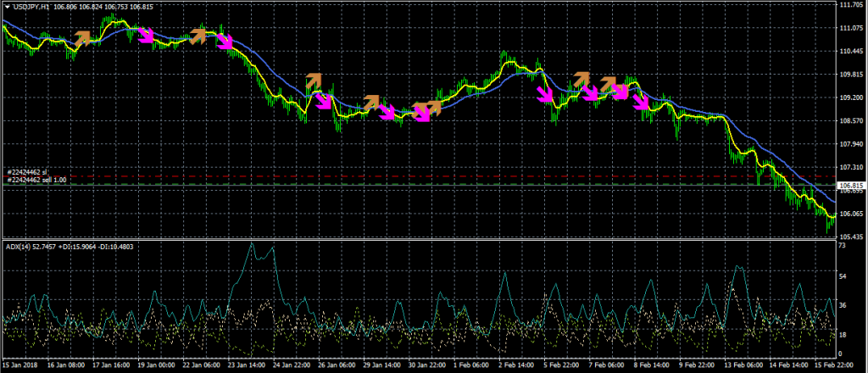Click the leftmost brown up arrow signal
Image resolution: width=868 pixels, height=373 pixels.
(82, 37)
